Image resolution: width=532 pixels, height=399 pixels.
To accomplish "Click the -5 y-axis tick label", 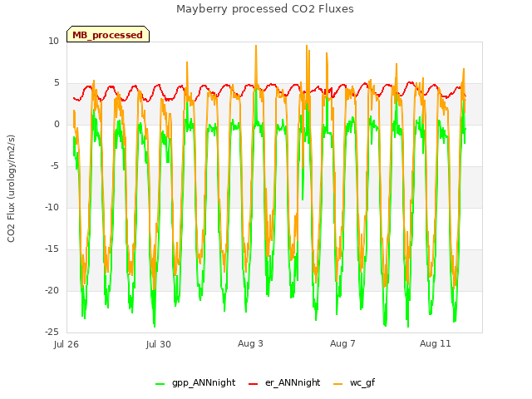I will pos(55,166).
